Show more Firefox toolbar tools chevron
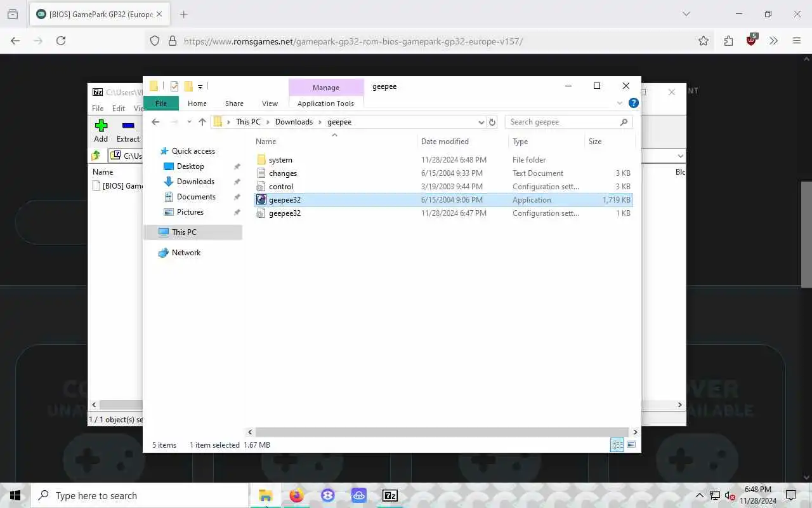812x508 pixels. click(773, 41)
